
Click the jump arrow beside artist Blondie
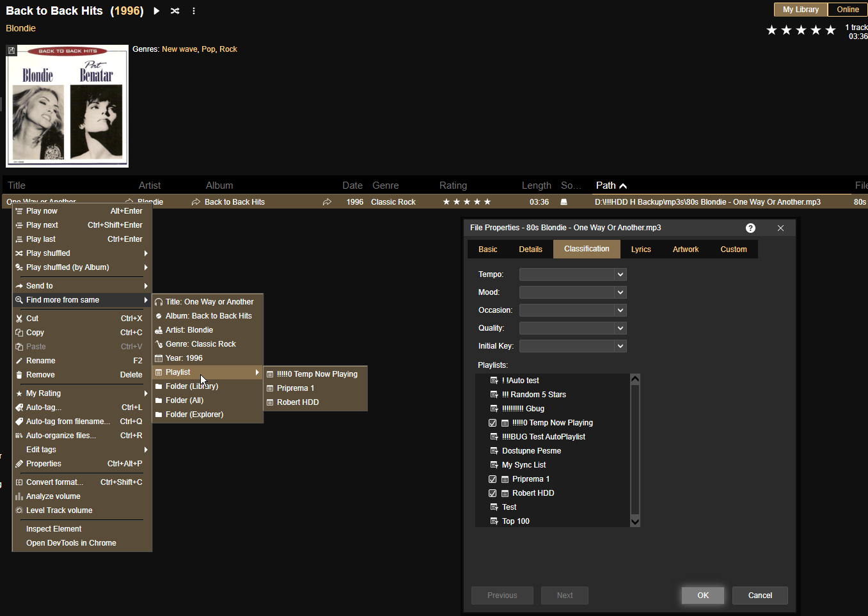tap(196, 202)
